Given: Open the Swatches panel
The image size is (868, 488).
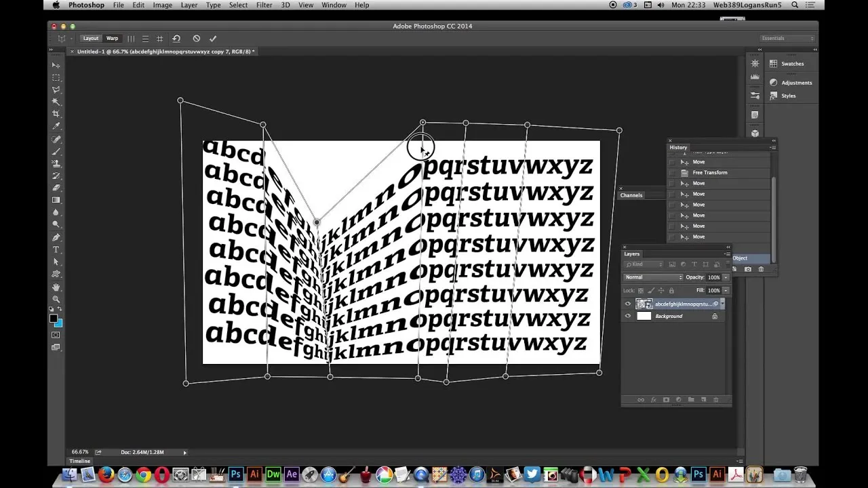Looking at the screenshot, I should [792, 63].
